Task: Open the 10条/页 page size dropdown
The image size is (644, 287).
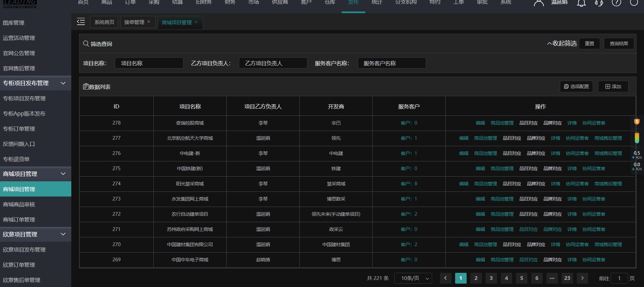Action: (x=413, y=278)
